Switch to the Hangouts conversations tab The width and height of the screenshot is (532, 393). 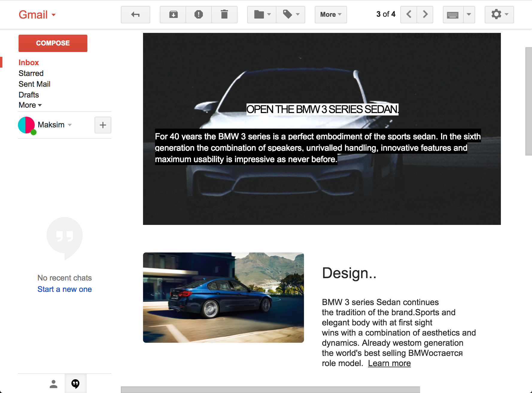click(76, 384)
